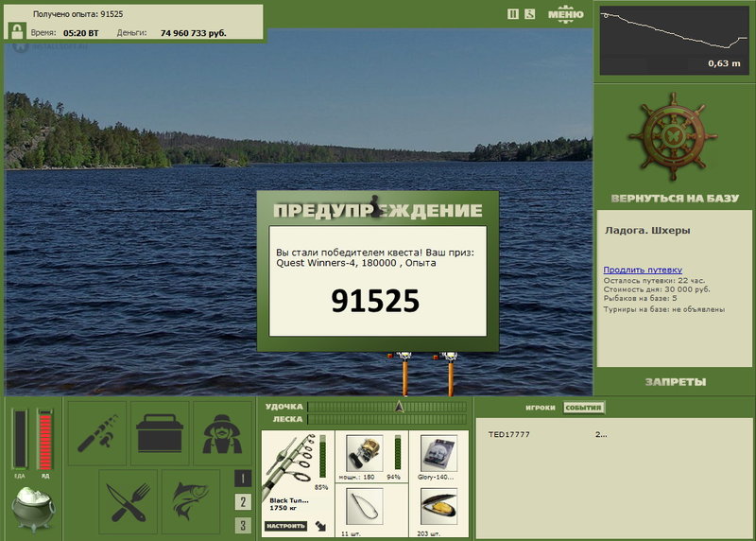Click the ship's wheel return icon
756x541 pixels.
(673, 137)
